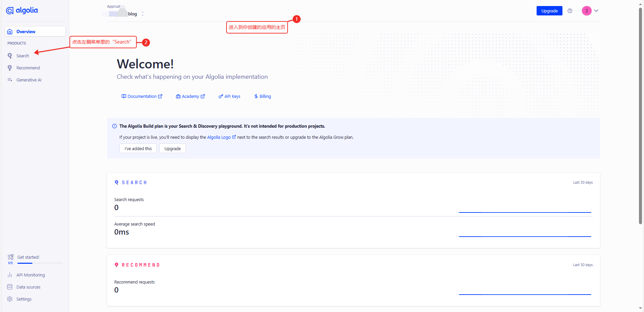Click the page vertical scrollbar
Screen dimensions: 644x312
click(x=640, y=114)
